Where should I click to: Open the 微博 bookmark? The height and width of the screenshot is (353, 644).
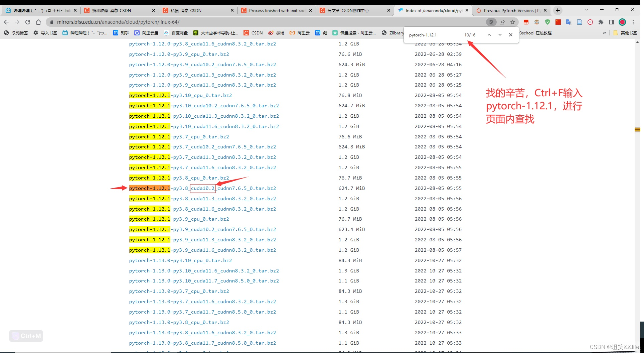(276, 33)
